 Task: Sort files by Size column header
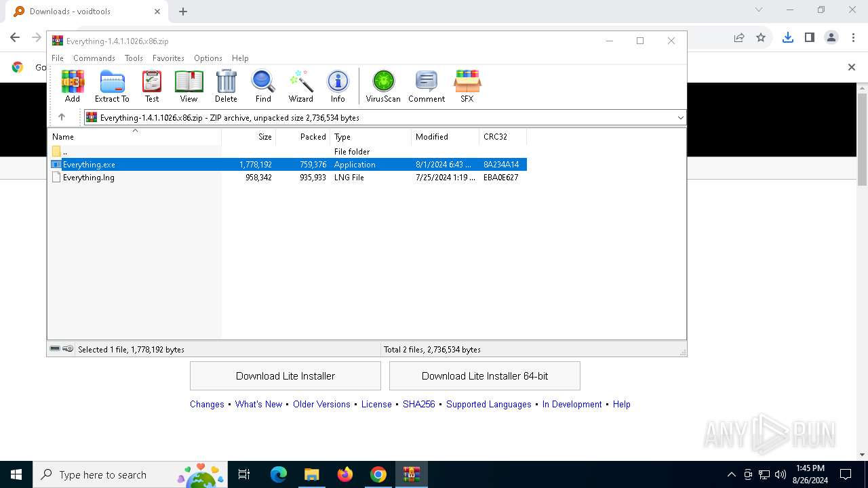pos(249,136)
